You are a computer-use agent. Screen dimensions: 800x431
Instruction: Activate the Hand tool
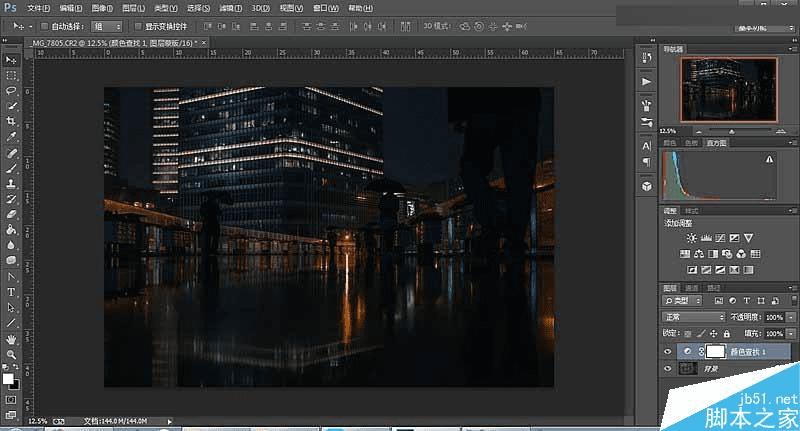tap(11, 338)
